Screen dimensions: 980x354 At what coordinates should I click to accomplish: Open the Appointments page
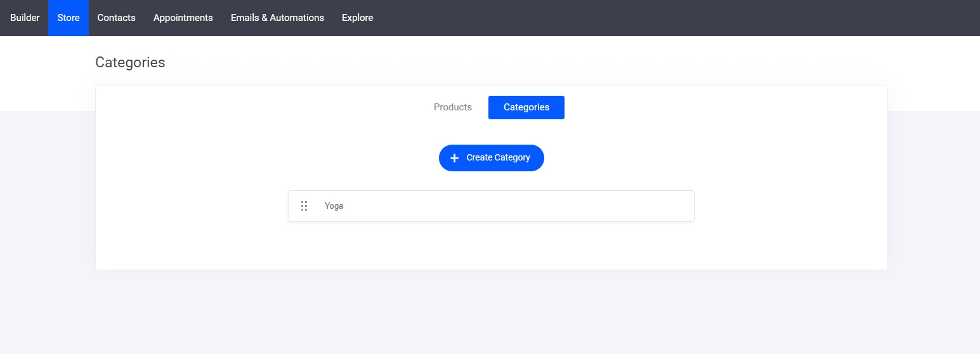pos(183,18)
